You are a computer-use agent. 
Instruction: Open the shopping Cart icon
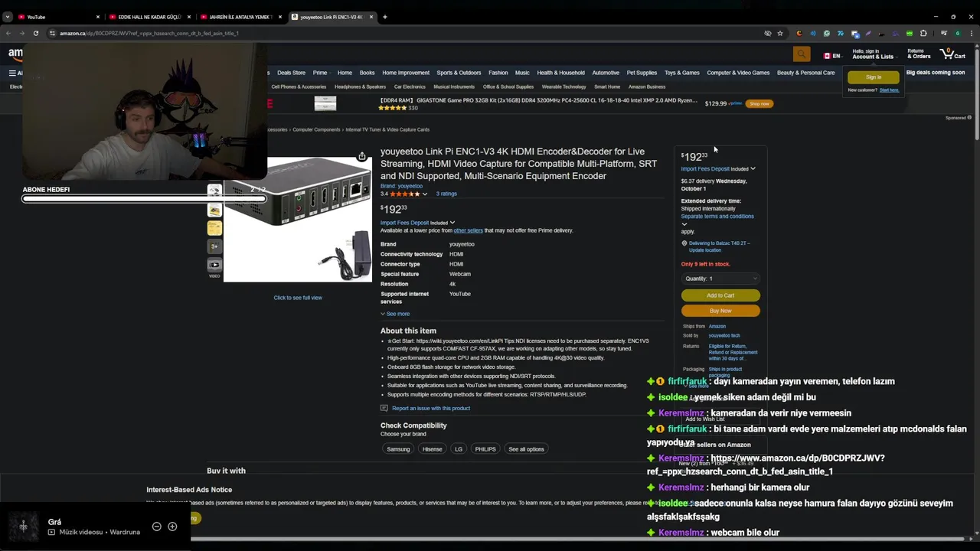[952, 54]
